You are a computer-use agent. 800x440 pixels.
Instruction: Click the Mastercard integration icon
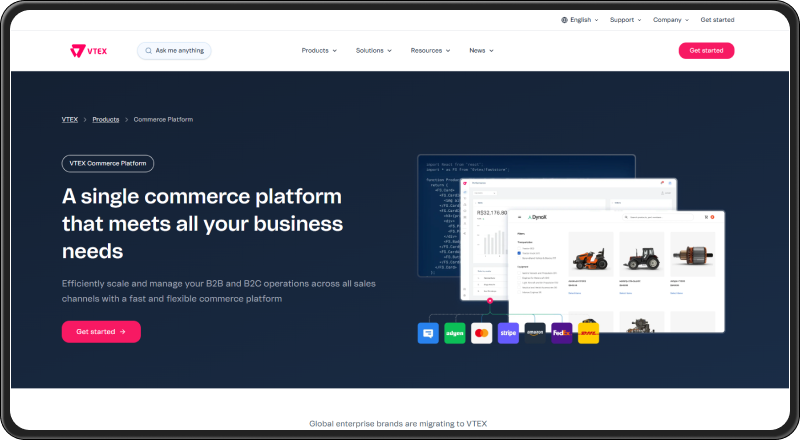(482, 333)
